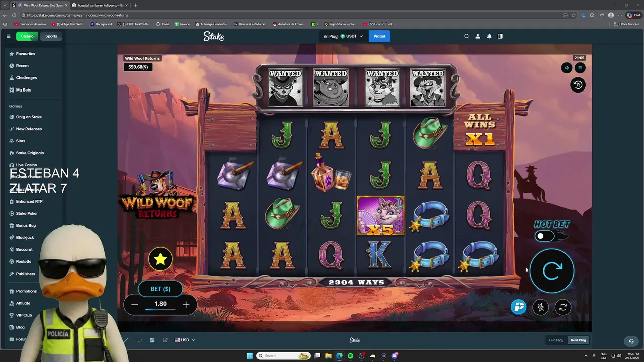Click the blue P feature button

[x=519, y=307]
